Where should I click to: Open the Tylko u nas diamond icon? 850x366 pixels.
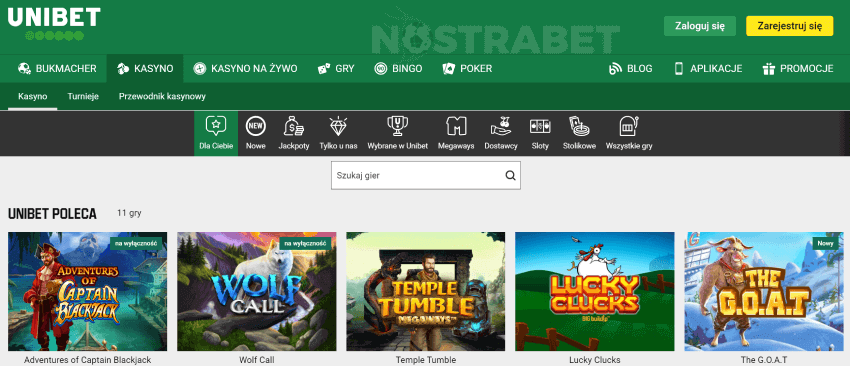(338, 126)
